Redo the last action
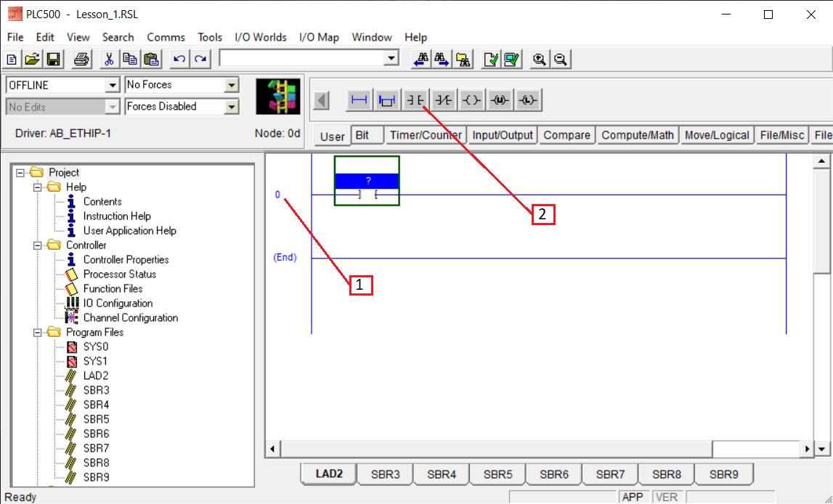Image resolution: width=833 pixels, height=504 pixels. click(x=201, y=59)
